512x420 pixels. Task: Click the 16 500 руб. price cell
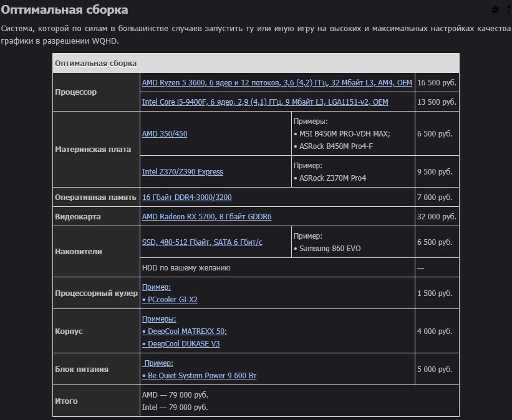click(437, 82)
